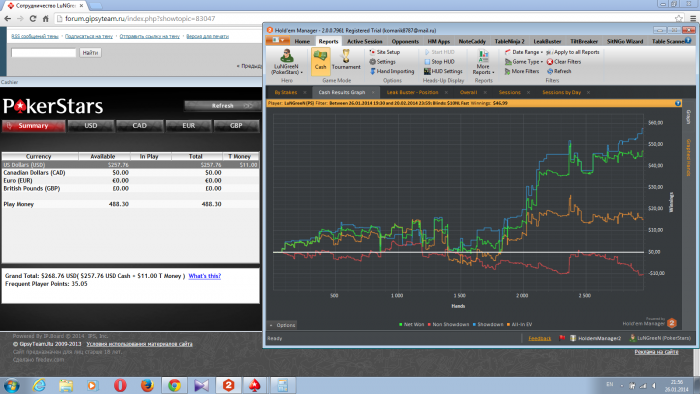700x394 pixels.
Task: Click the PokerStars cashier Refresh button
Action: tap(222, 106)
